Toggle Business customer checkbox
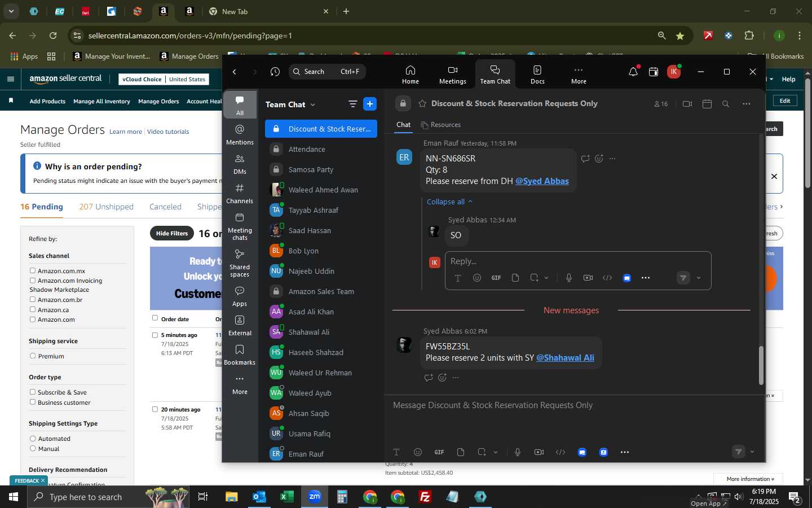Screen dimensions: 812x508 pos(33,402)
